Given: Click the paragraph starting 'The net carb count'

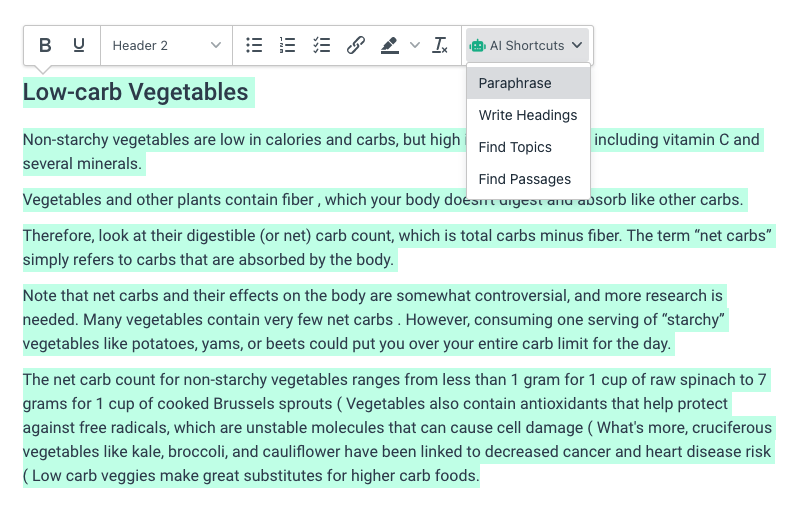Looking at the screenshot, I should click(x=397, y=428).
